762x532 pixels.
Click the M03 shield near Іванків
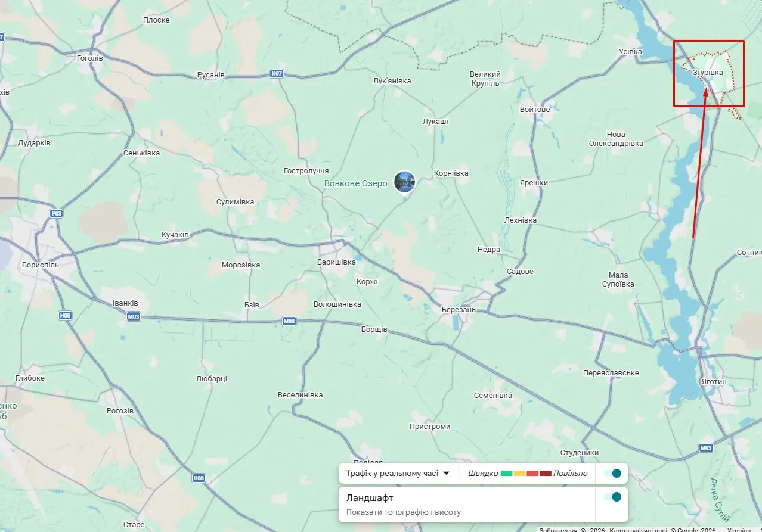(134, 316)
